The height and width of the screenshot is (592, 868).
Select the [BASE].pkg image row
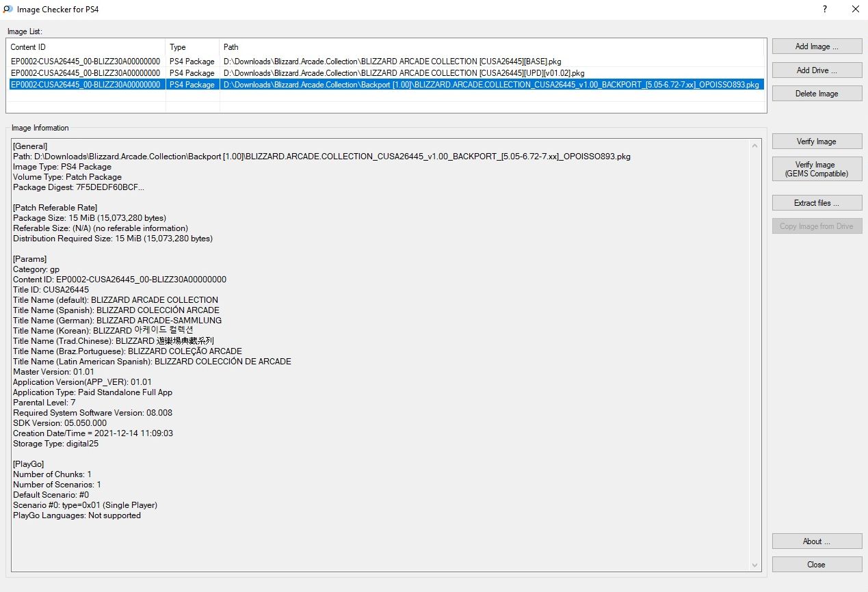pos(386,62)
